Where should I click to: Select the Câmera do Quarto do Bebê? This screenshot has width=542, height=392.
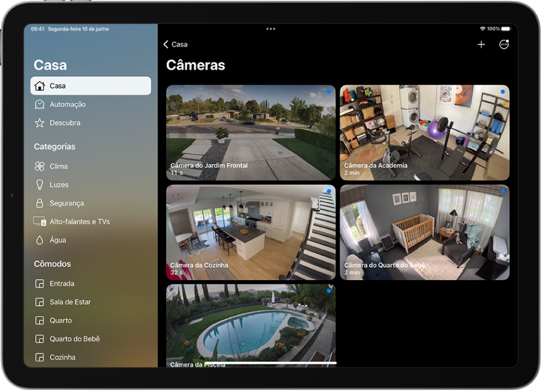(424, 232)
